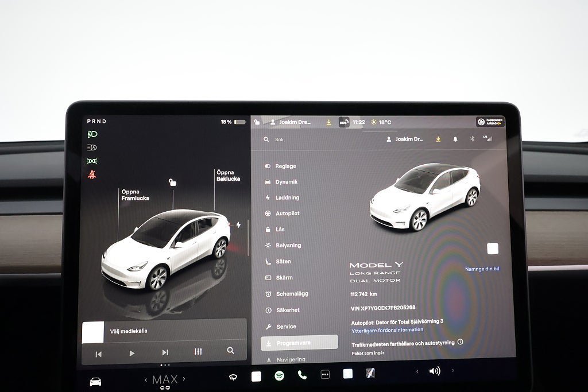588x392 pixels.
Task: Tap the 18 % battery indicator
Action: 233,122
